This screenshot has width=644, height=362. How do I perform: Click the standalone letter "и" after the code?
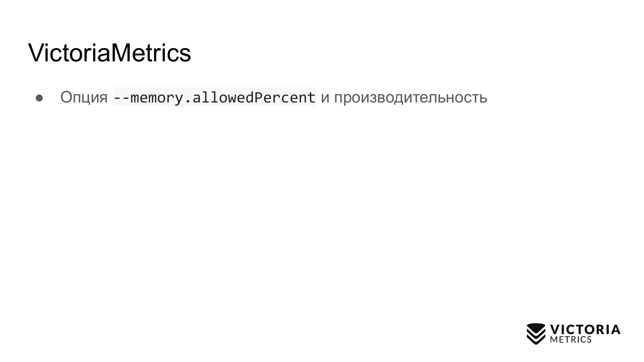[325, 98]
